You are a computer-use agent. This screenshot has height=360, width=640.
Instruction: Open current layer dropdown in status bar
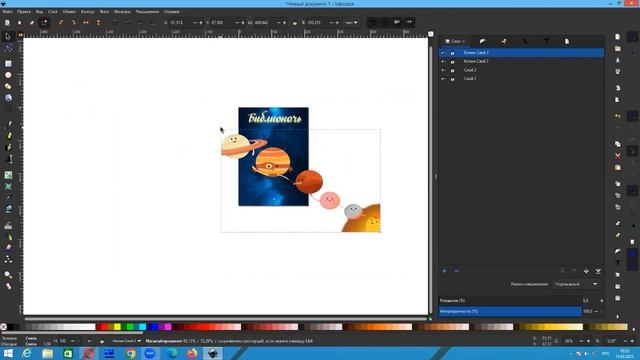(126, 341)
